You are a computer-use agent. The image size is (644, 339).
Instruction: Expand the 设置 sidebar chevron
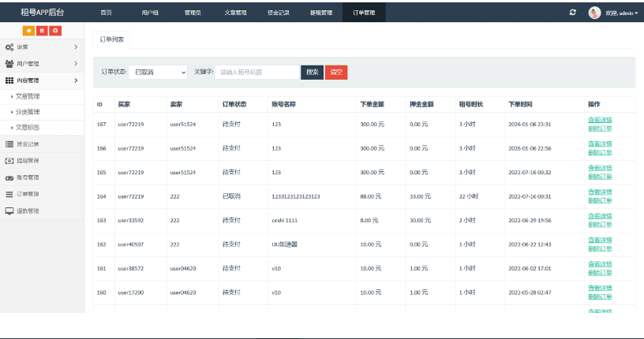(76, 47)
